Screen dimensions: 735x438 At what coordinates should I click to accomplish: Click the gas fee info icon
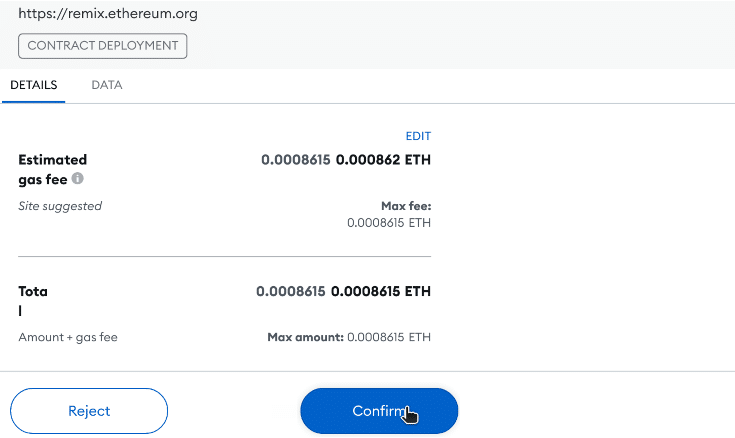click(77, 179)
